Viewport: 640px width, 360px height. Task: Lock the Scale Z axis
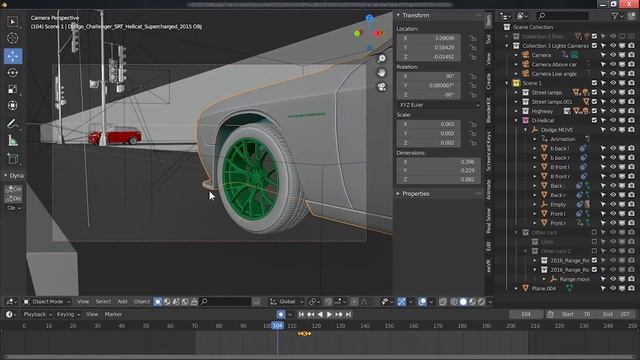[x=473, y=143]
